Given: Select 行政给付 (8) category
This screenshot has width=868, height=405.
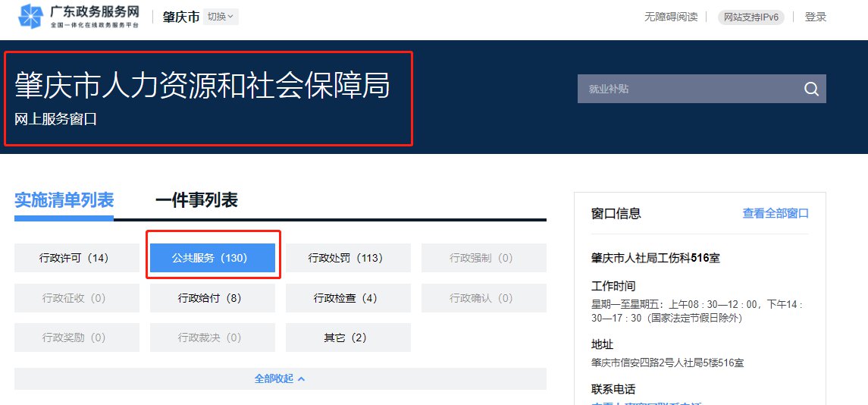Looking at the screenshot, I should click(212, 298).
